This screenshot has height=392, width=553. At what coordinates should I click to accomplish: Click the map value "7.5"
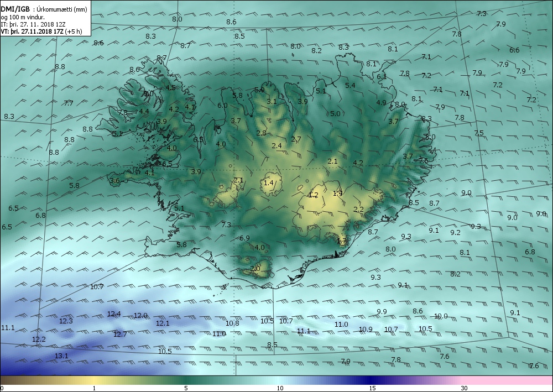[x=479, y=133]
